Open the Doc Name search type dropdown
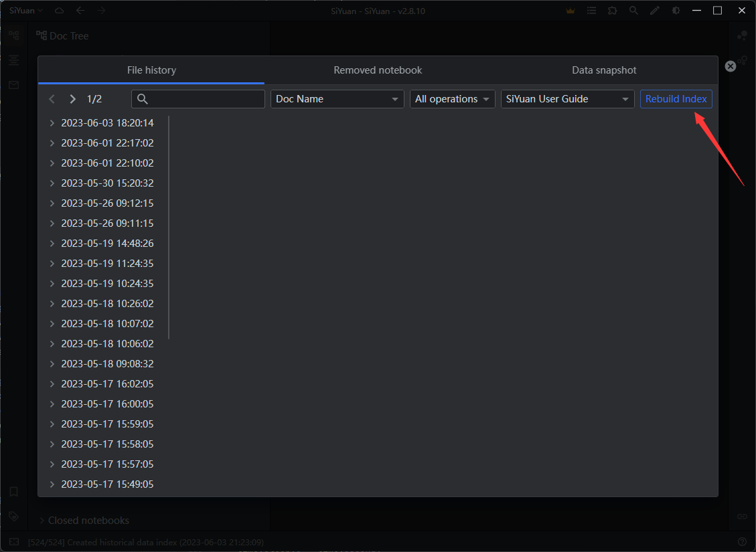Image resolution: width=756 pixels, height=552 pixels. point(337,99)
